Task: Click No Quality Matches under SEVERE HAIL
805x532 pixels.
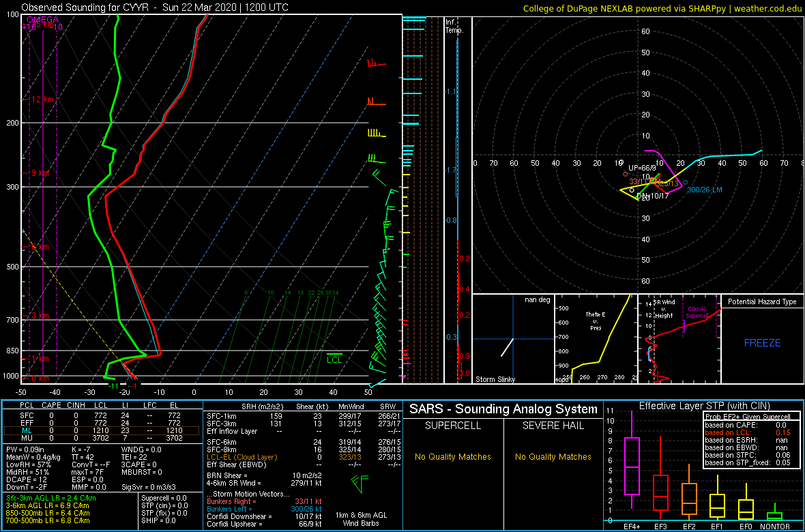Action: (x=553, y=457)
